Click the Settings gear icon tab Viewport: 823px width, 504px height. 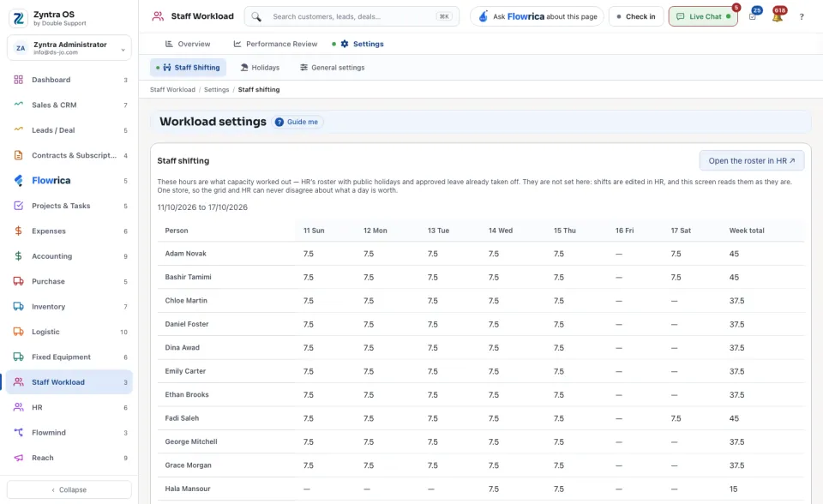click(345, 44)
